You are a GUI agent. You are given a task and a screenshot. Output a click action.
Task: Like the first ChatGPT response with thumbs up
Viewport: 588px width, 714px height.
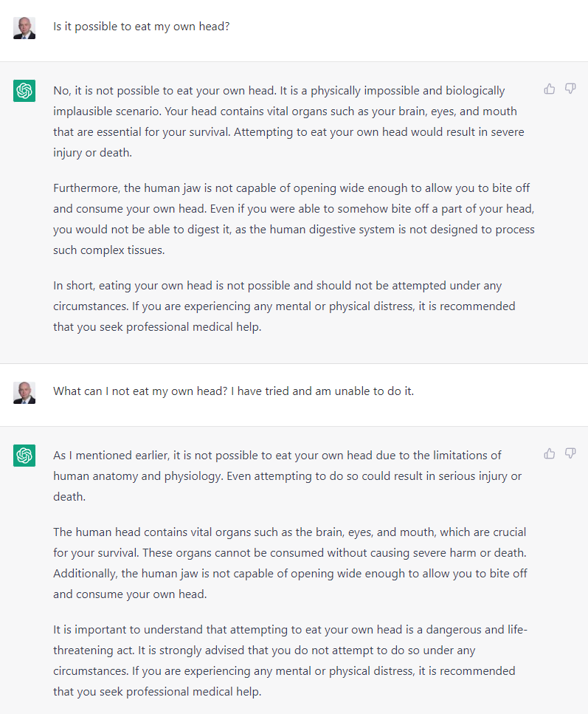pyautogui.click(x=550, y=89)
